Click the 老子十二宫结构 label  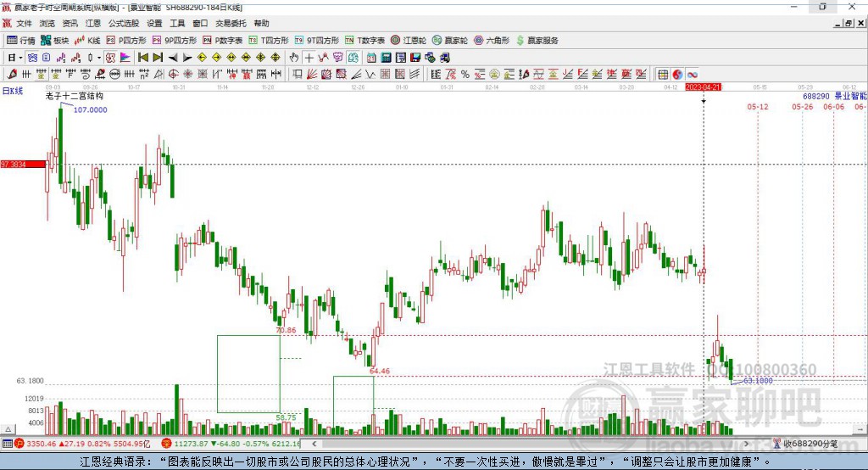click(75, 97)
